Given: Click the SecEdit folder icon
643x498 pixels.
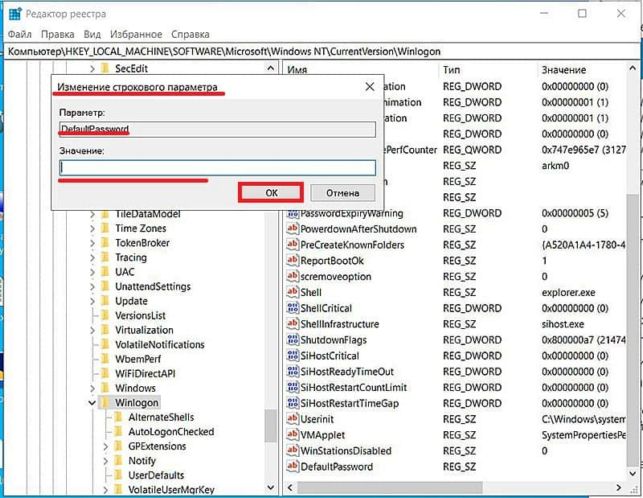Looking at the screenshot, I should tap(105, 68).
